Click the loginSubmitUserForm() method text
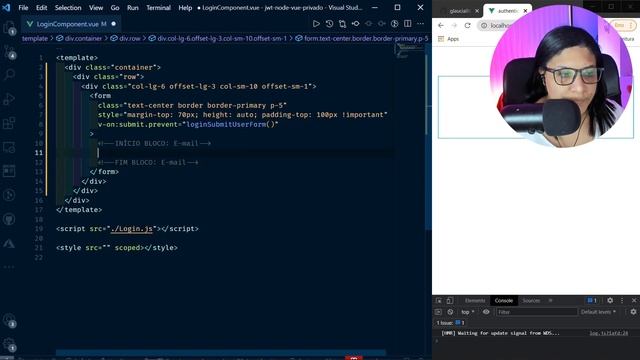 pyautogui.click(x=231, y=124)
